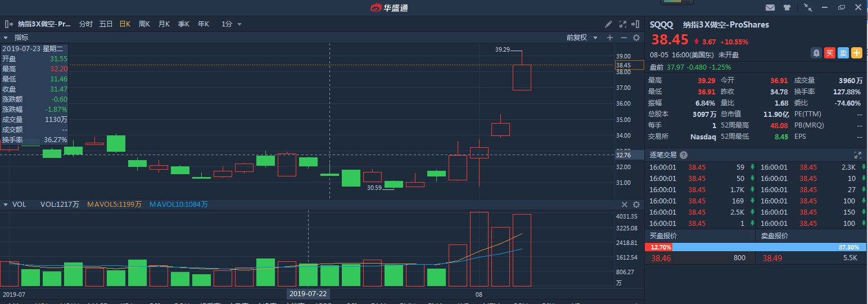Switch to 分时 intraday chart

click(x=86, y=24)
